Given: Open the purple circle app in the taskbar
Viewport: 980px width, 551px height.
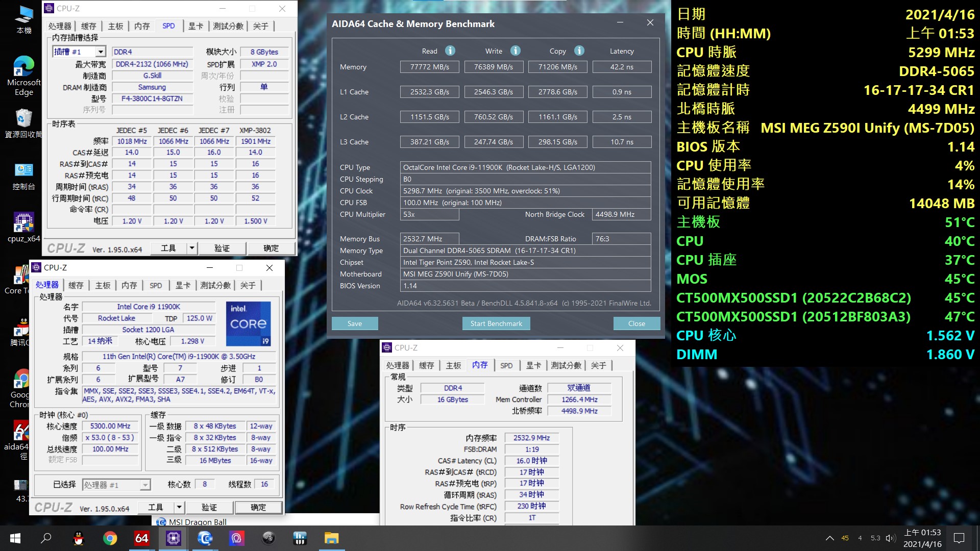Looking at the screenshot, I should pyautogui.click(x=236, y=538).
